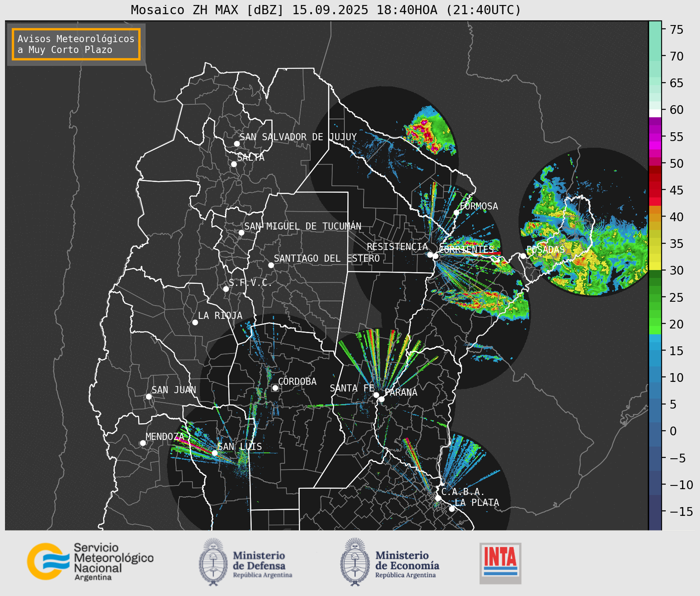Click the INTA logo
The height and width of the screenshot is (596, 700).
500,563
